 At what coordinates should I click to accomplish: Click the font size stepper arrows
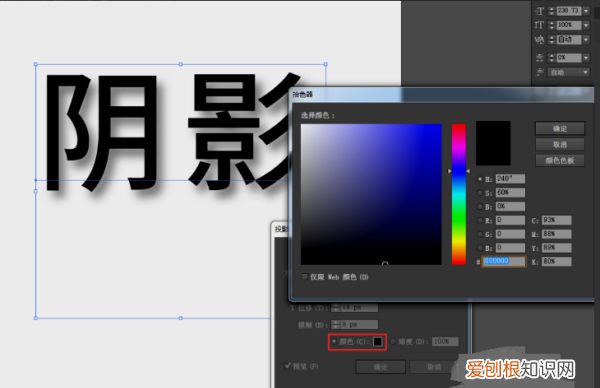point(551,11)
